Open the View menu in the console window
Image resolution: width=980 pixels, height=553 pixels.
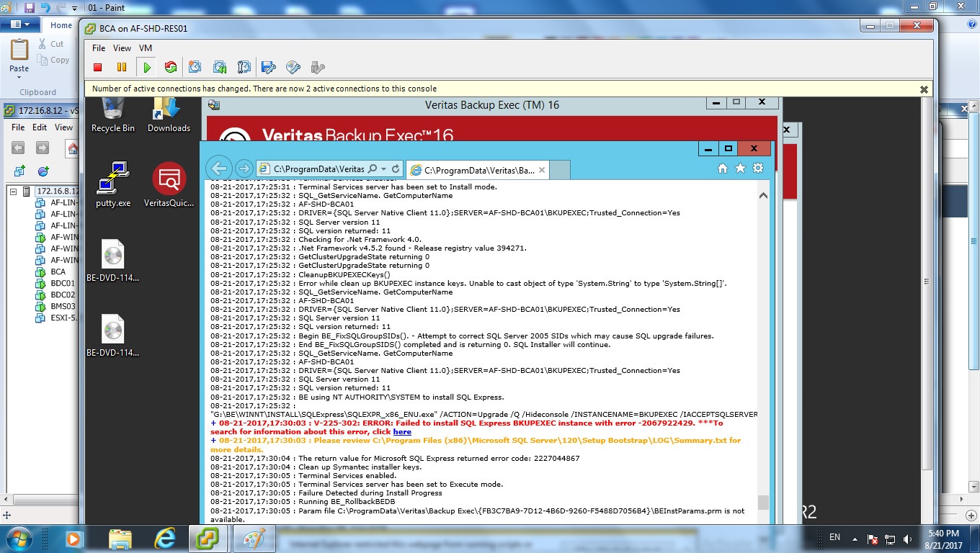[122, 48]
